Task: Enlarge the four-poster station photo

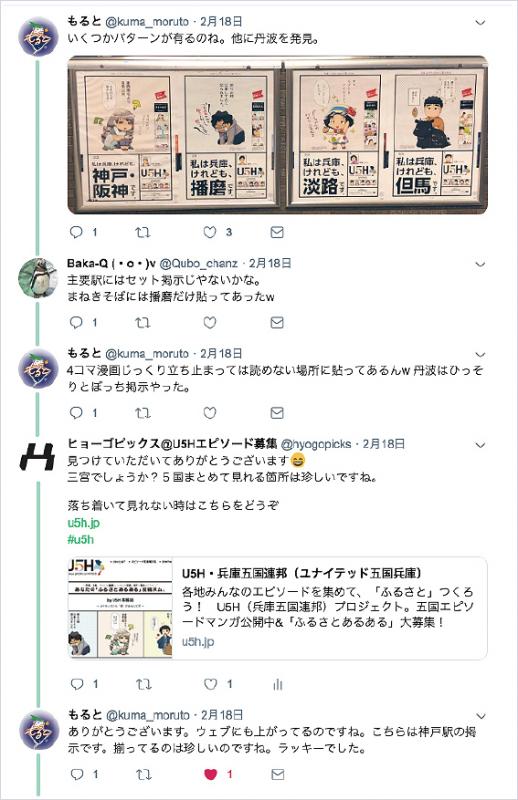Action: click(278, 135)
